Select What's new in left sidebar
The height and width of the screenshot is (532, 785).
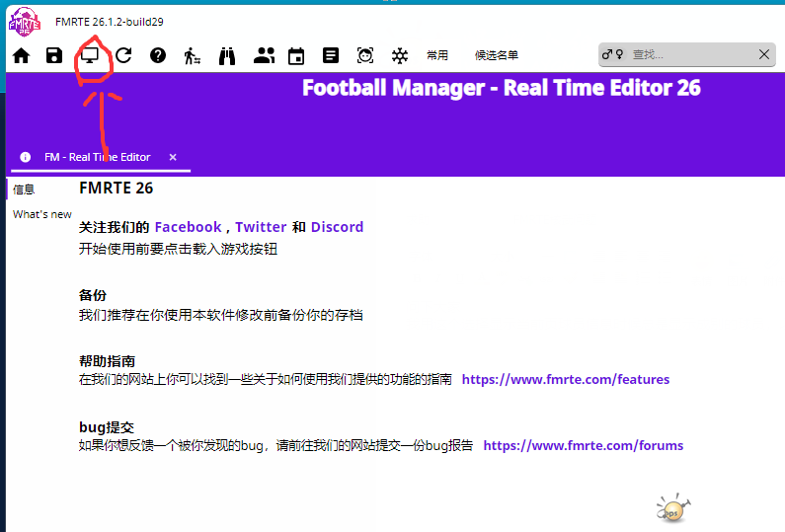point(42,214)
